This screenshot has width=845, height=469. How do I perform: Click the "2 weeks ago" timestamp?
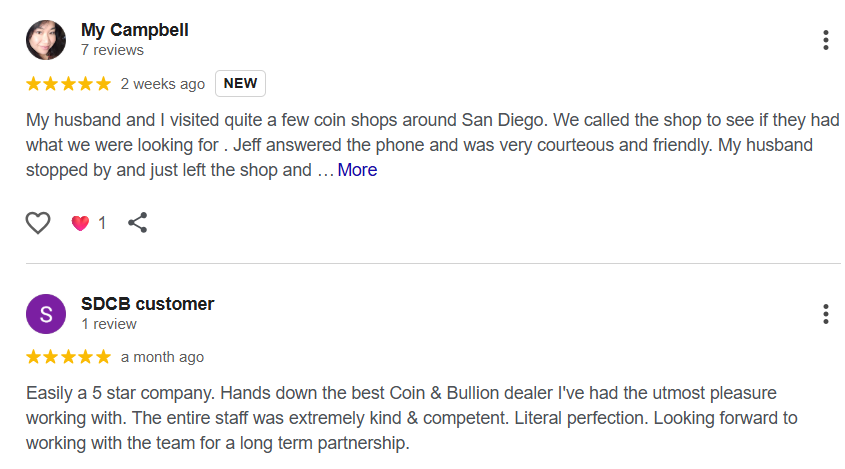tap(162, 84)
